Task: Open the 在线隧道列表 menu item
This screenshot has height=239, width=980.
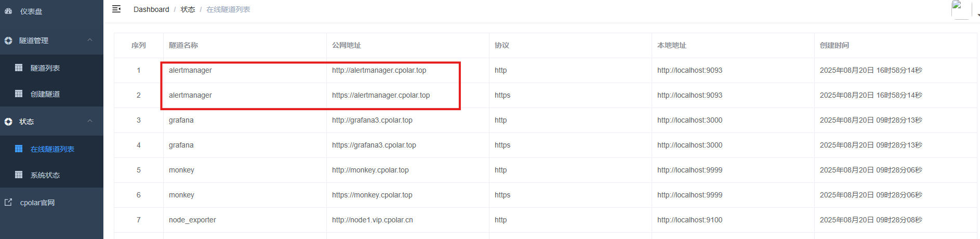Action: 51,149
